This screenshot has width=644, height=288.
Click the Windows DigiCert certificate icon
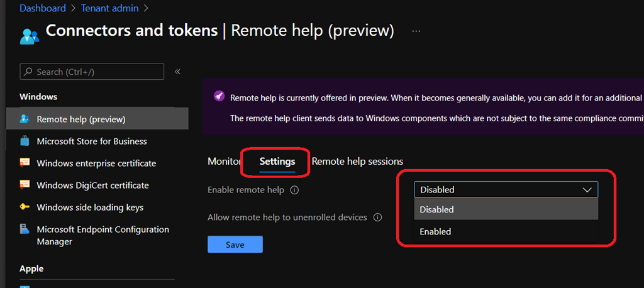coord(25,185)
